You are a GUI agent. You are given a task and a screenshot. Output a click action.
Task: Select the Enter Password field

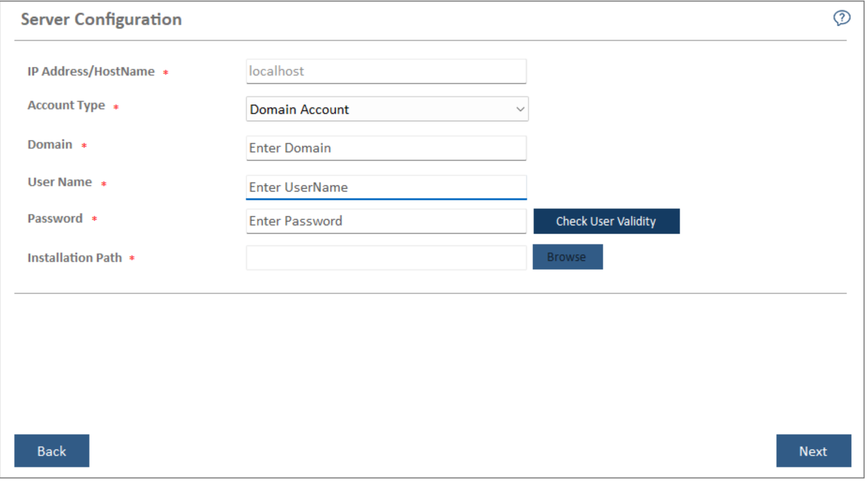click(x=386, y=221)
